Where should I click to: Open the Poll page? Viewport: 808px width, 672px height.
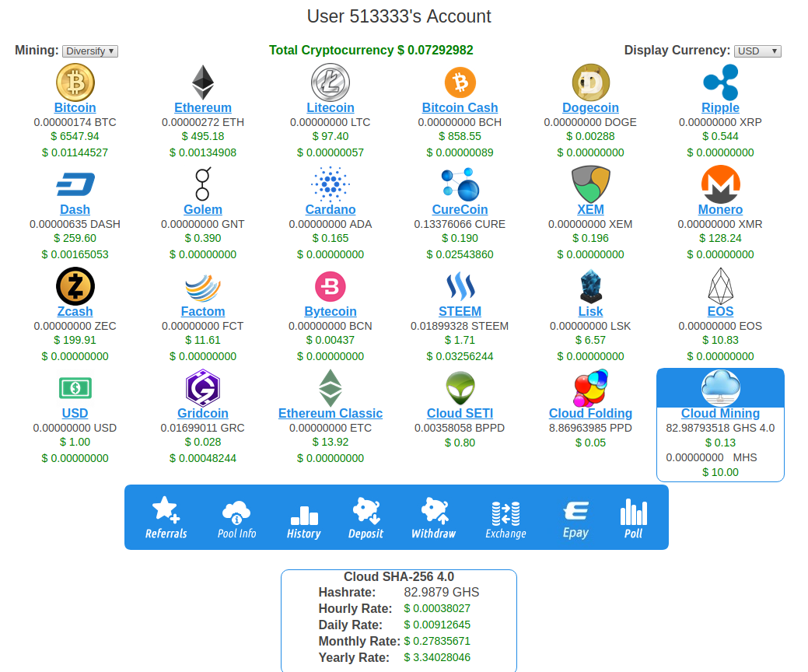coord(633,517)
